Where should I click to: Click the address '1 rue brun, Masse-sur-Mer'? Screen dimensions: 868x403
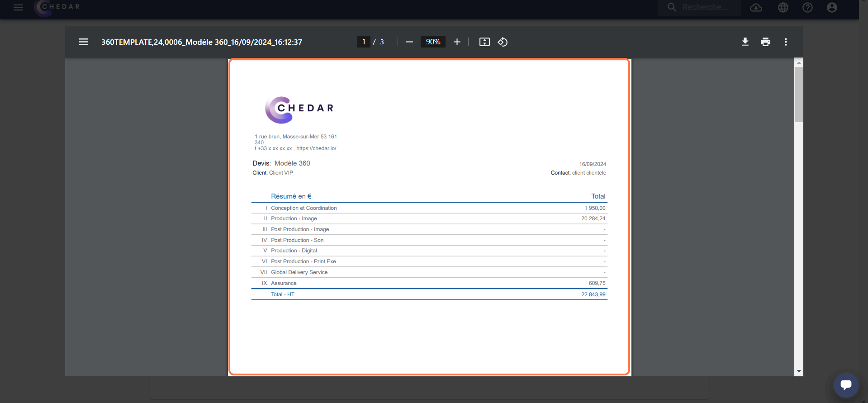287,137
